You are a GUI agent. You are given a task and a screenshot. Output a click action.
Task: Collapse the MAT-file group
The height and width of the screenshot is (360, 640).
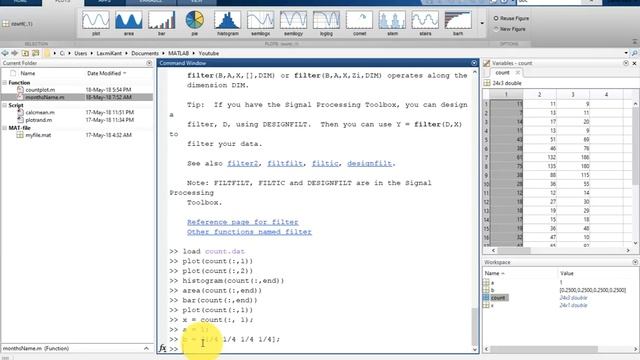[4, 128]
